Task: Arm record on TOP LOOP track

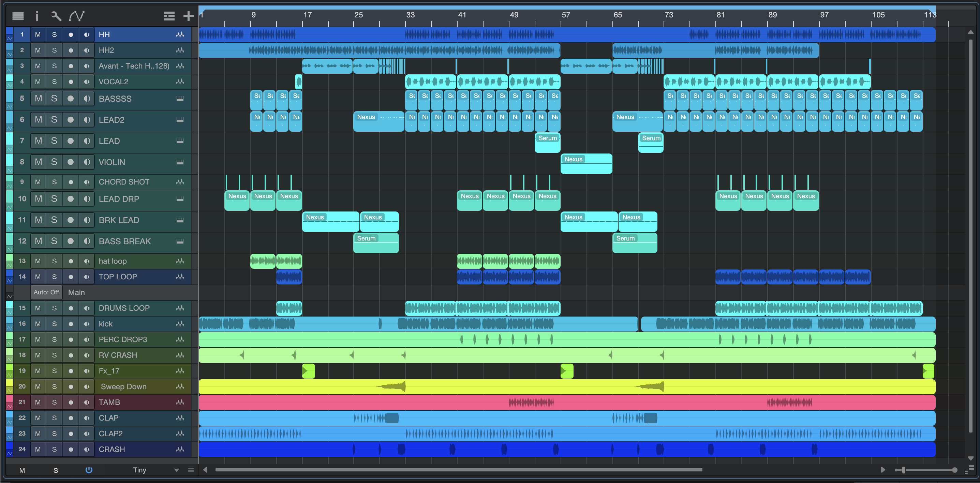Action: coord(70,277)
